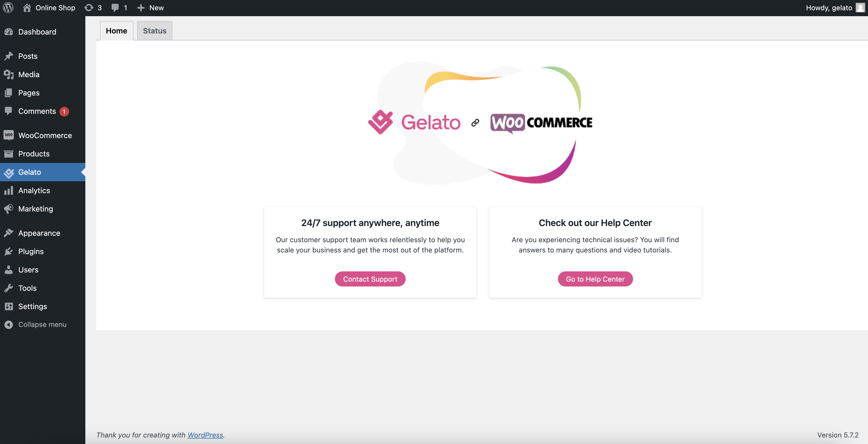Switch to the Status tab
868x444 pixels.
(154, 30)
